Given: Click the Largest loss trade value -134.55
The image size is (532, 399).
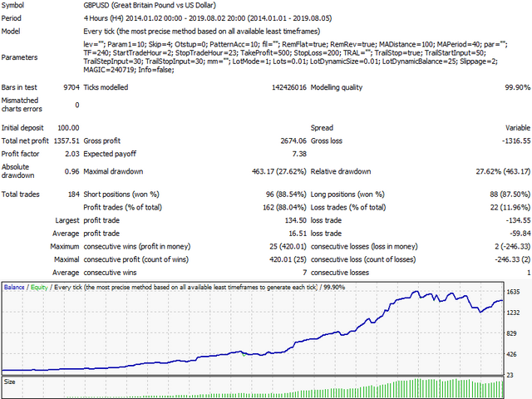Looking at the screenshot, I should point(518,220).
